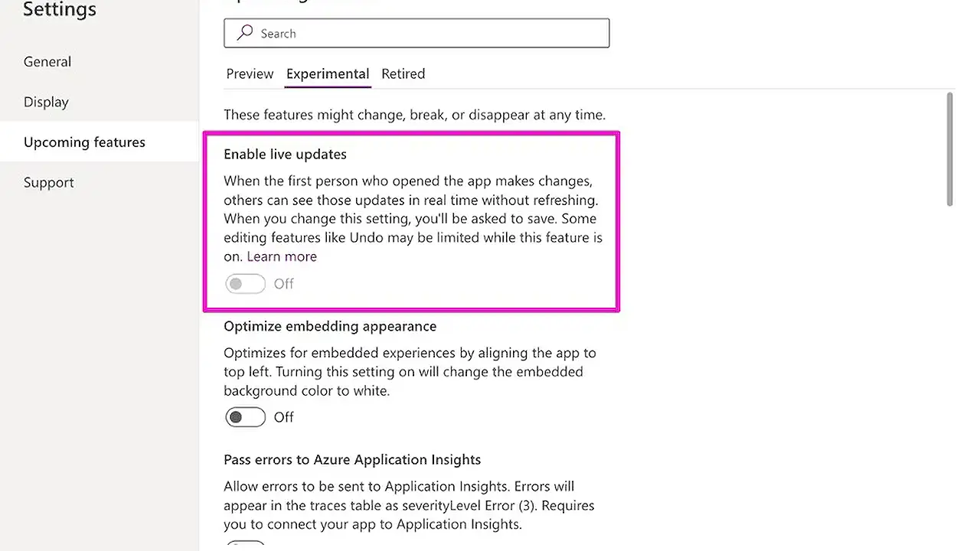The width and height of the screenshot is (980, 551).
Task: Open General settings in the sidebar
Action: (47, 62)
